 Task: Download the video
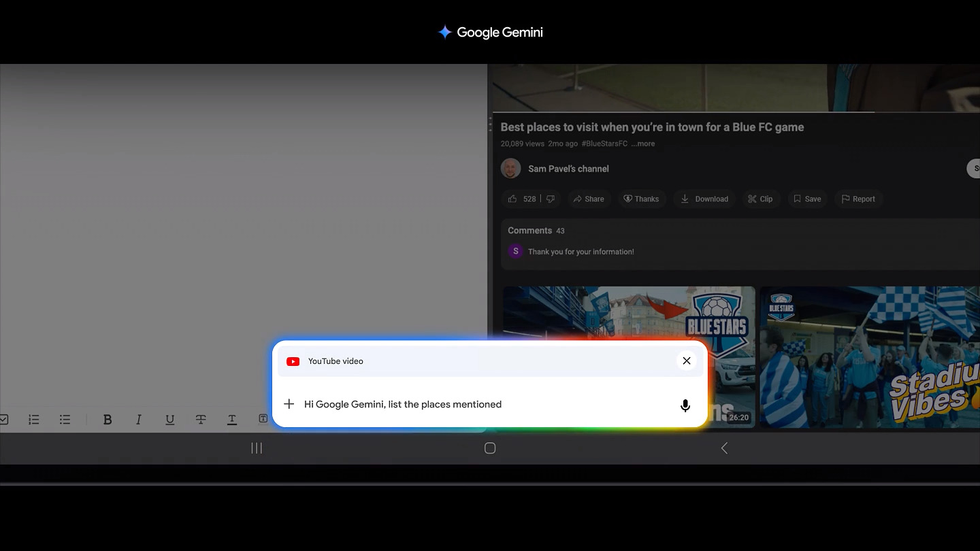[704, 199]
